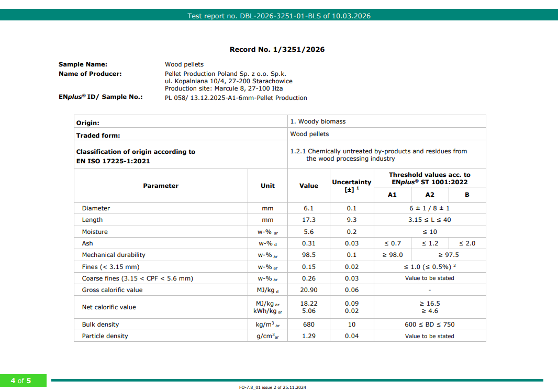Click the ENplus ID sample number value
This screenshot has width=558, height=392.
click(x=236, y=98)
